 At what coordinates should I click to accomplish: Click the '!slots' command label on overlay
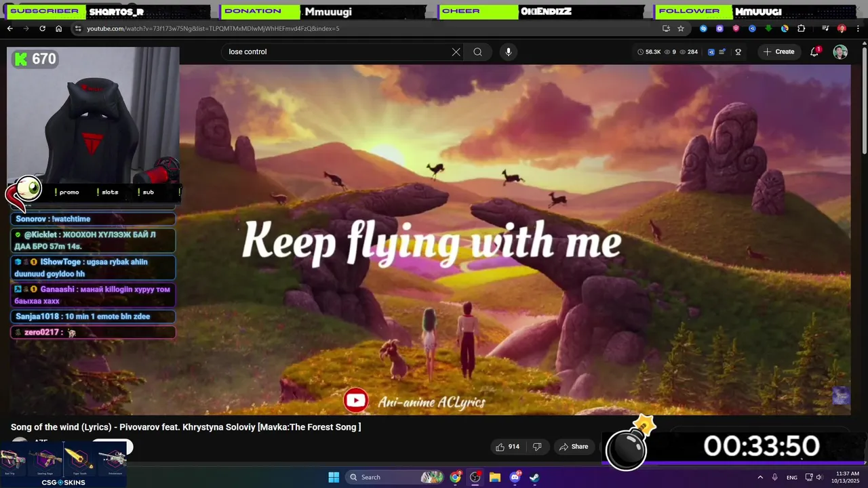pyautogui.click(x=107, y=192)
